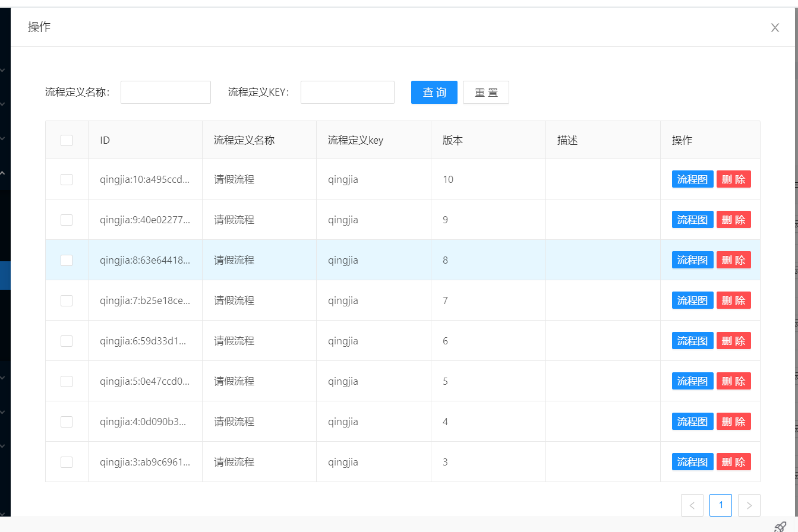Click the rocket icon at the bottom right
Image resolution: width=798 pixels, height=532 pixels.
(x=780, y=527)
